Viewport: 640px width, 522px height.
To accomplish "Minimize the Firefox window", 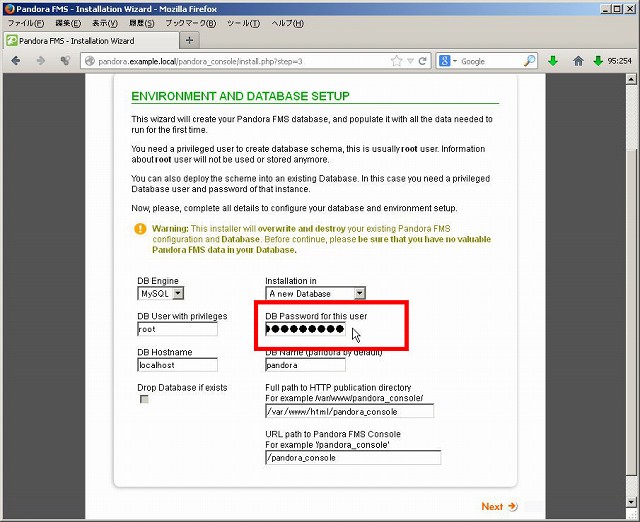I will (x=606, y=9).
